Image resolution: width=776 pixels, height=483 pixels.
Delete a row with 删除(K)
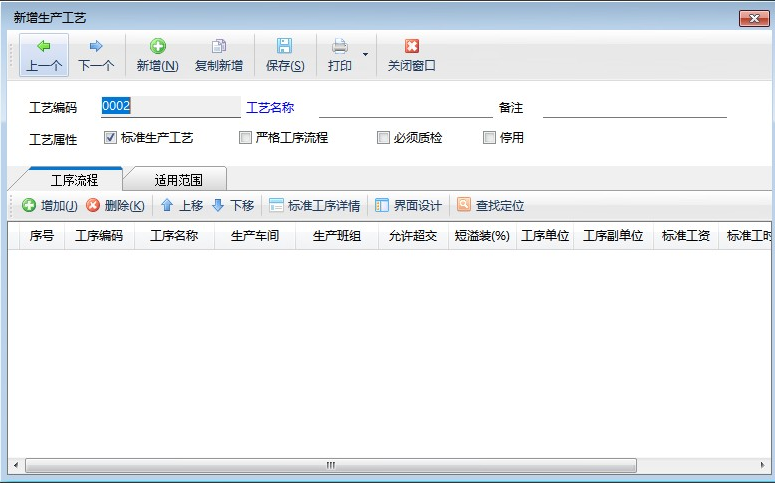coord(114,206)
